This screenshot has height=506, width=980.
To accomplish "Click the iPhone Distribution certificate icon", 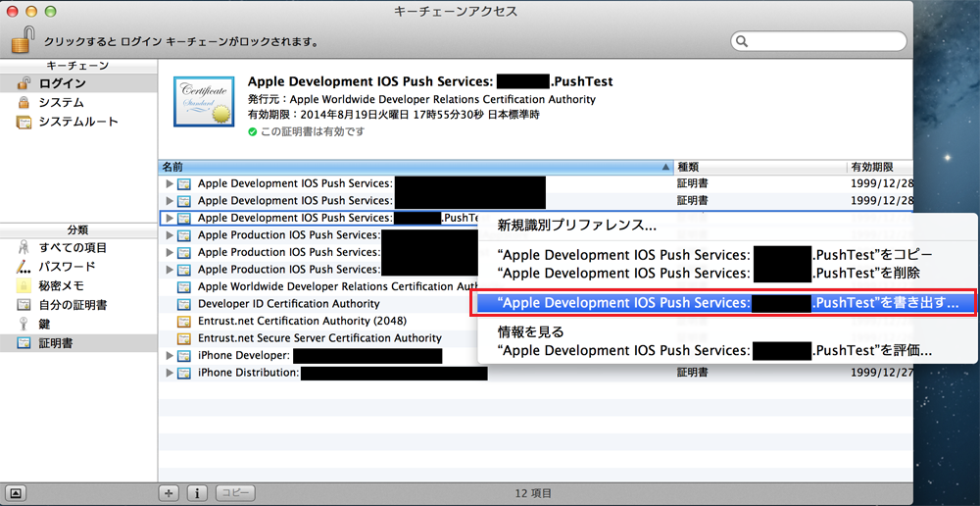I will (184, 373).
